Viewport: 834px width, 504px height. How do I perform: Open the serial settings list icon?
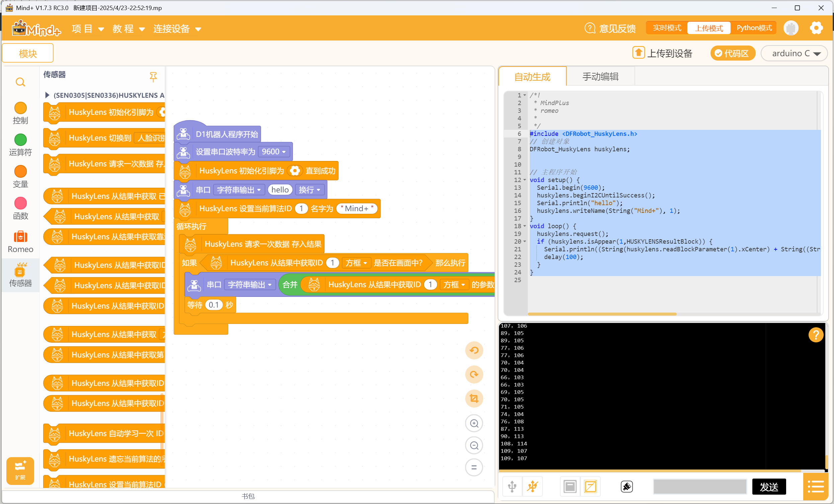click(815, 487)
